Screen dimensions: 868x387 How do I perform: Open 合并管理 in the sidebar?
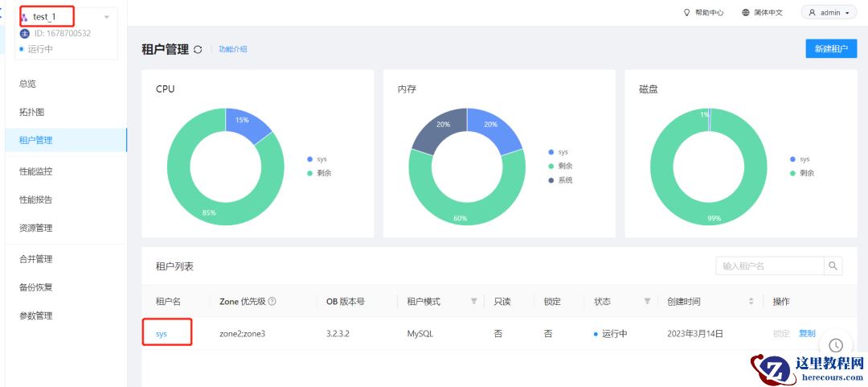click(35, 259)
